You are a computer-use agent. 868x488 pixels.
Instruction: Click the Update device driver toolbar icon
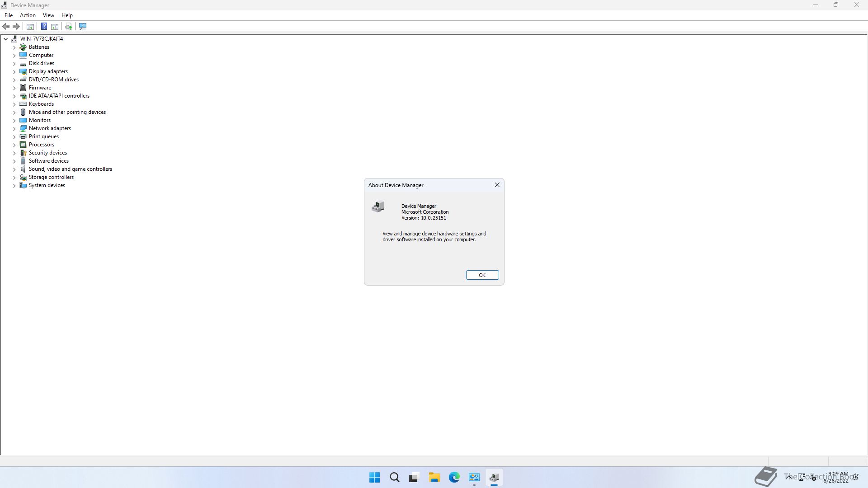tap(69, 27)
